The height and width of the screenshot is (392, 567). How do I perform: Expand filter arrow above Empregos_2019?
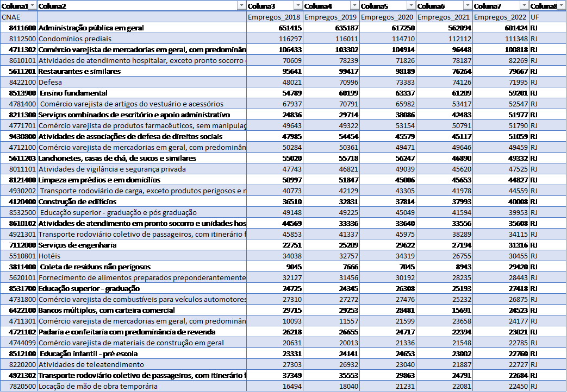coord(354,5)
